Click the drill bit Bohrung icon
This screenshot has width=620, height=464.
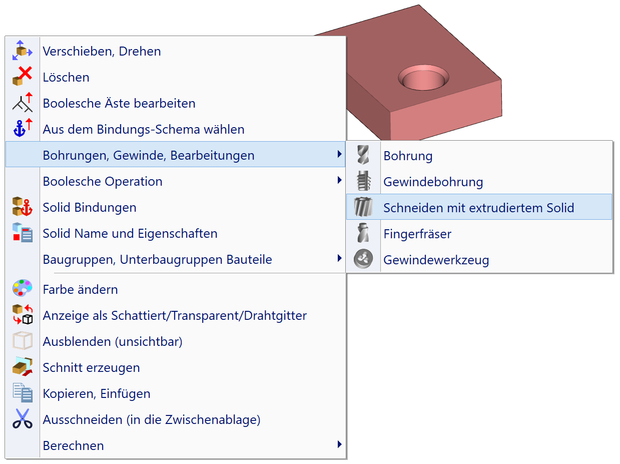(x=363, y=156)
